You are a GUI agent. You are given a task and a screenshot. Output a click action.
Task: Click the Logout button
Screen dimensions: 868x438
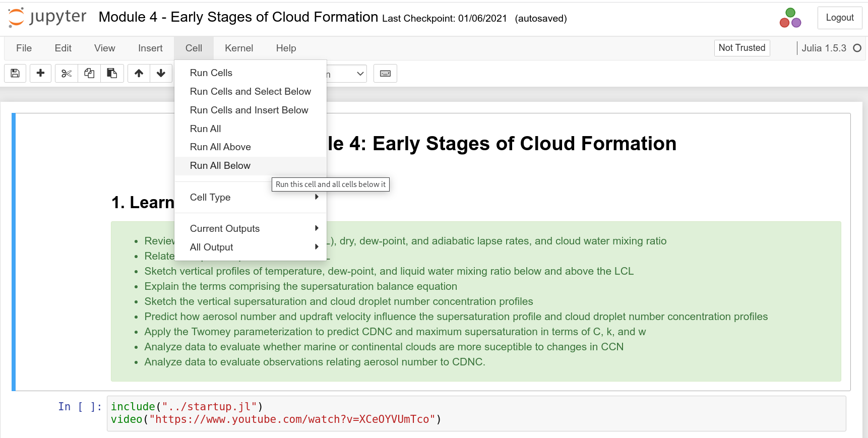coord(839,18)
